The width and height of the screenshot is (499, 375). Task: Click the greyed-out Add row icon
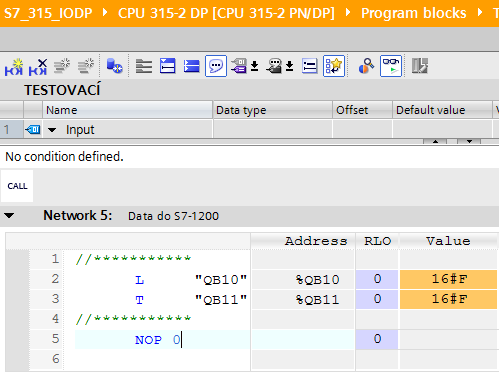86,66
